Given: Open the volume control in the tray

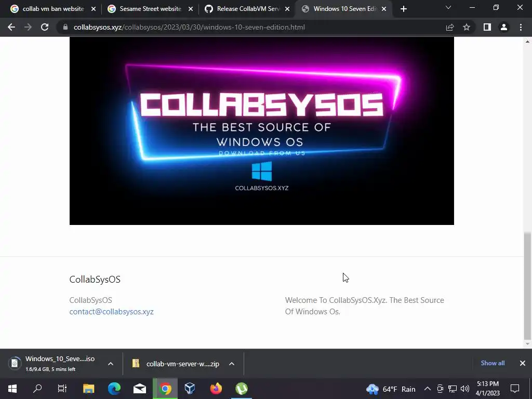Looking at the screenshot, I should [465, 389].
